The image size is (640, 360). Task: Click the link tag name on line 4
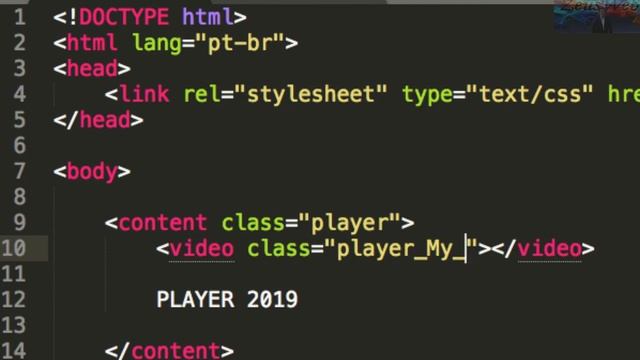point(144,95)
